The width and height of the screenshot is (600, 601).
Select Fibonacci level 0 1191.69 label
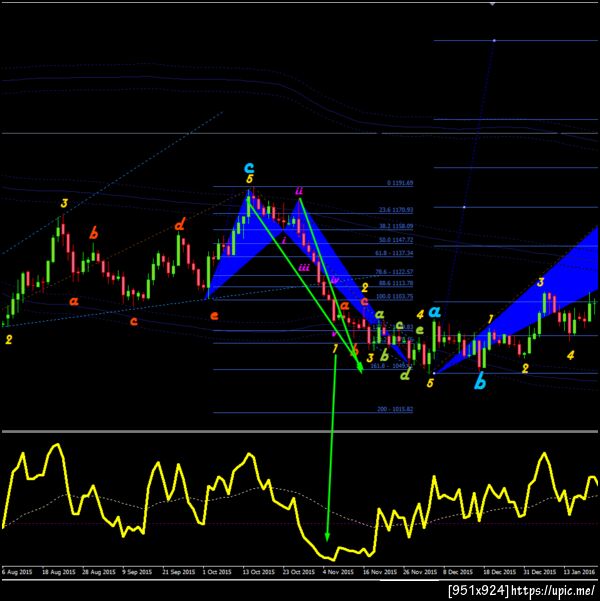coord(400,183)
